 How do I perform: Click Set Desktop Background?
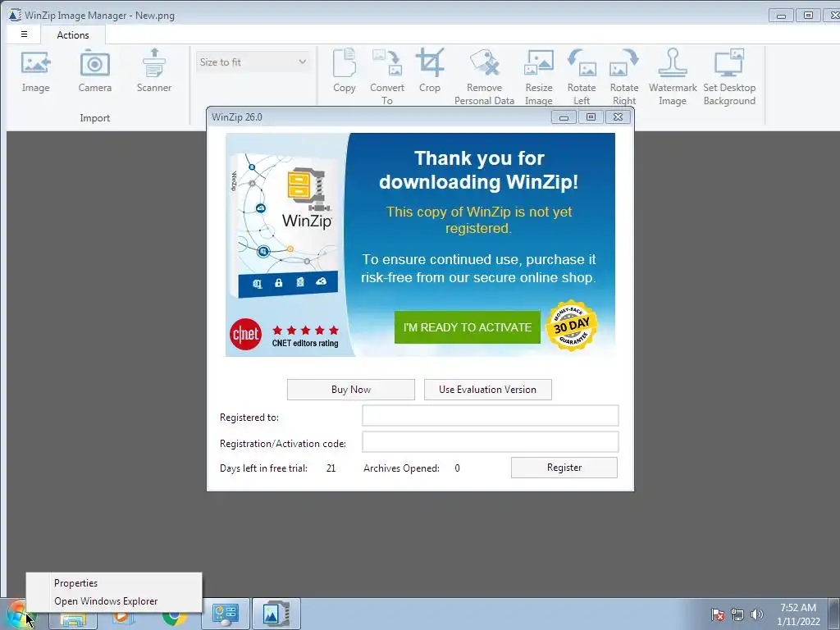click(x=729, y=76)
